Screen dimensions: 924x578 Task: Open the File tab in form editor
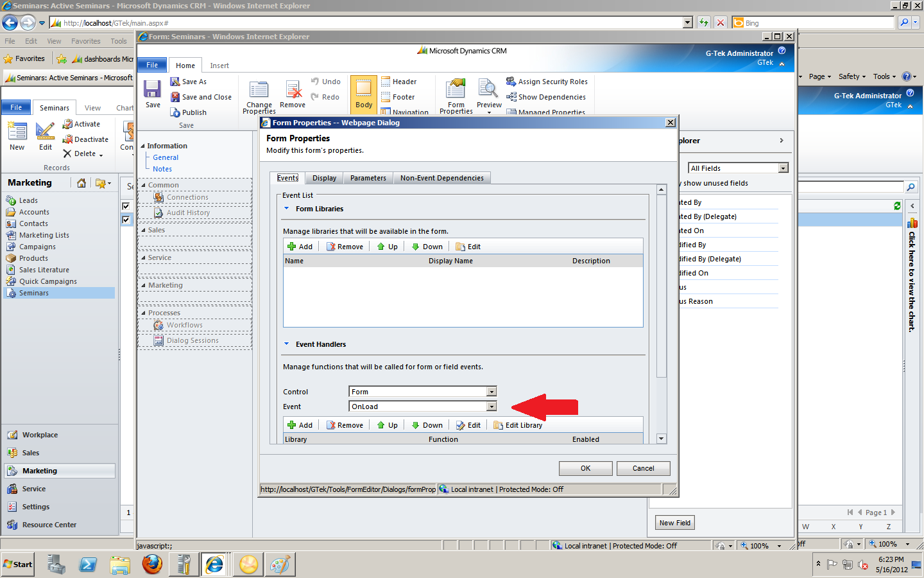click(x=152, y=65)
